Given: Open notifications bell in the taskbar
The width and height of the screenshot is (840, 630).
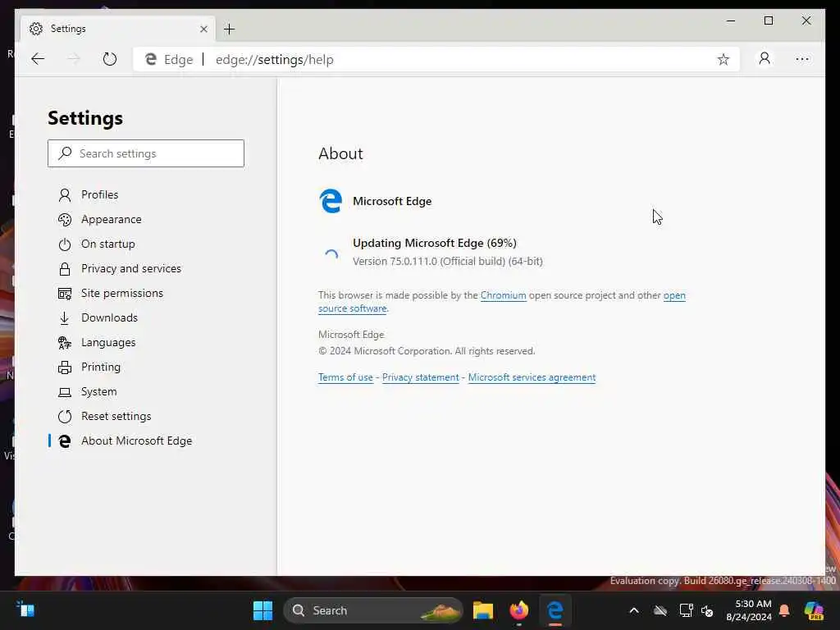Looking at the screenshot, I should pyautogui.click(x=784, y=610).
